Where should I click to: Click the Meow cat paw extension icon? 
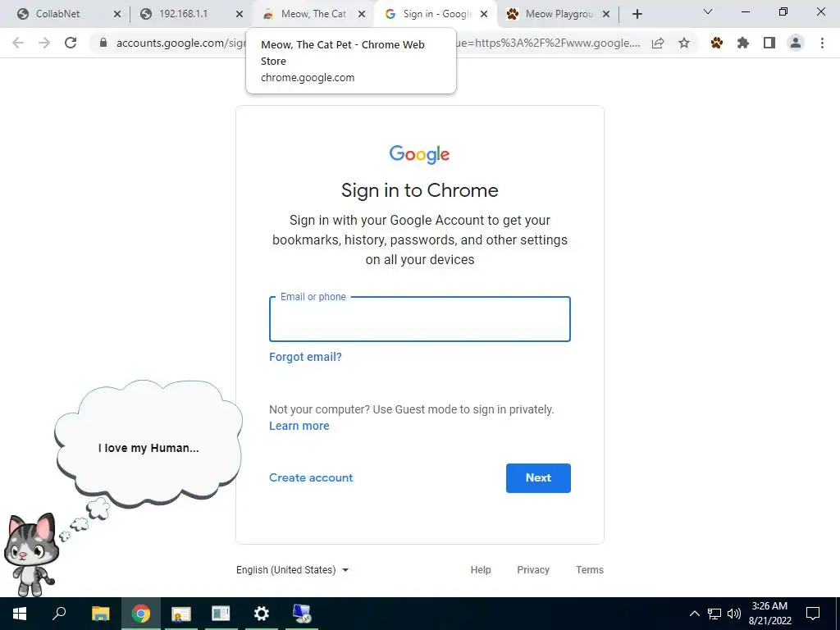[716, 43]
